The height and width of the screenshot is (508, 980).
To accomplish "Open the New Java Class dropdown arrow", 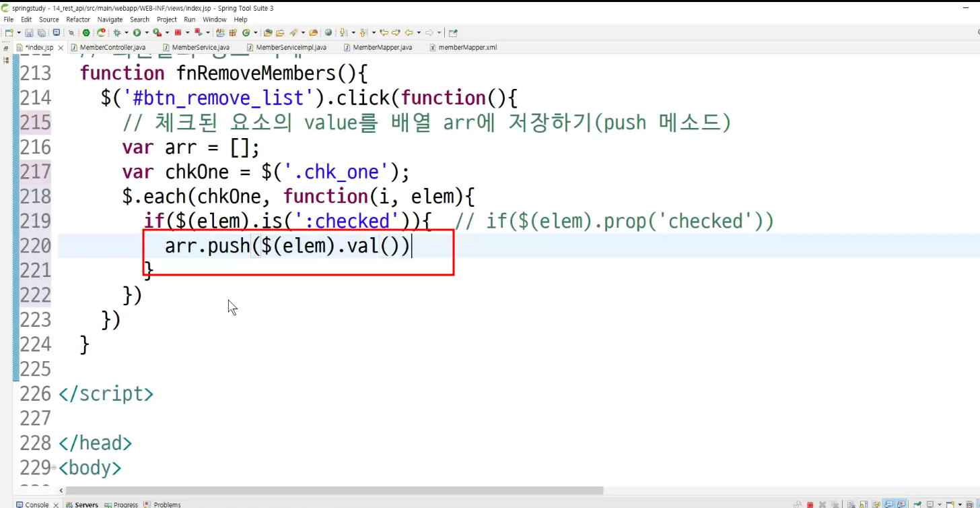I will tap(255, 32).
